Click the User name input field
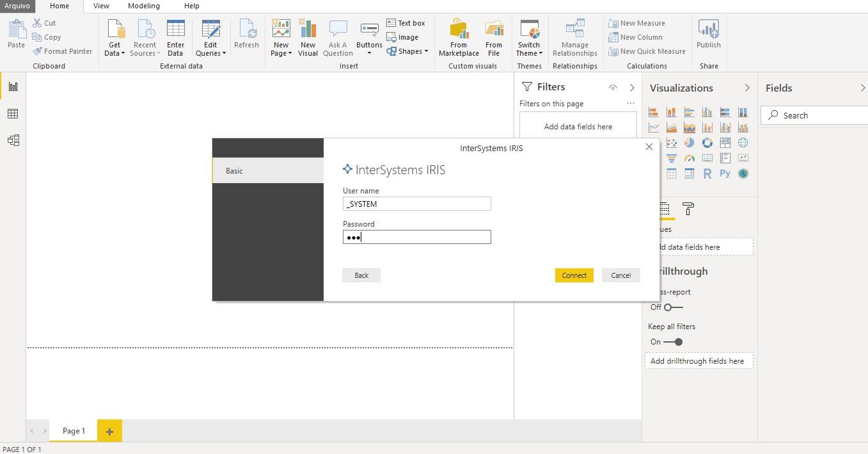Image resolution: width=868 pixels, height=454 pixels. tap(417, 204)
